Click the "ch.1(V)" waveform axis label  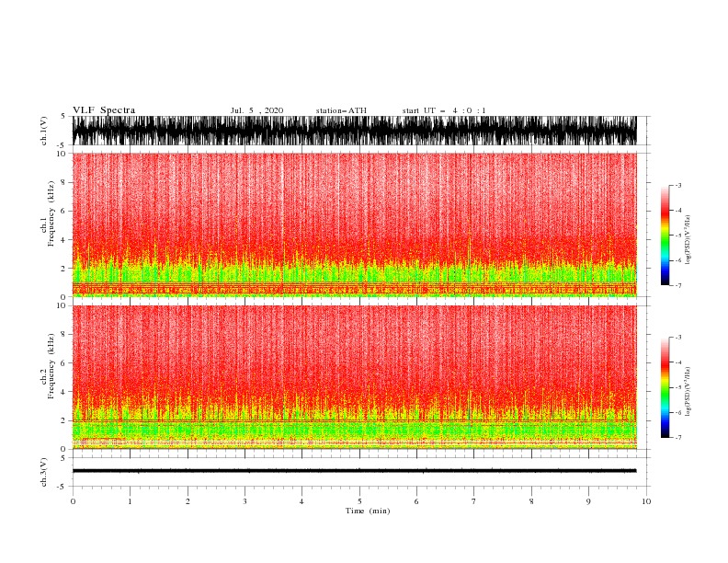(44, 131)
